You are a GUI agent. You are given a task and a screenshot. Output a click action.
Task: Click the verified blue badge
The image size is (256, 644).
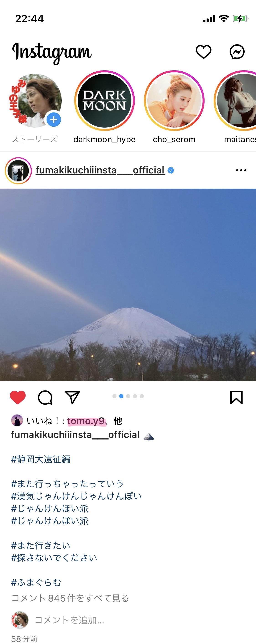tap(171, 170)
